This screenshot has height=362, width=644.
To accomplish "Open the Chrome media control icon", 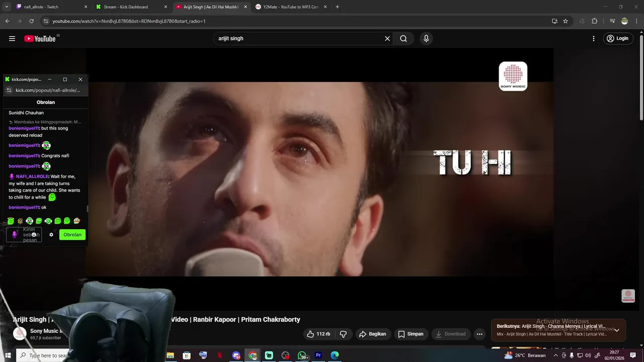I will pyautogui.click(x=612, y=21).
